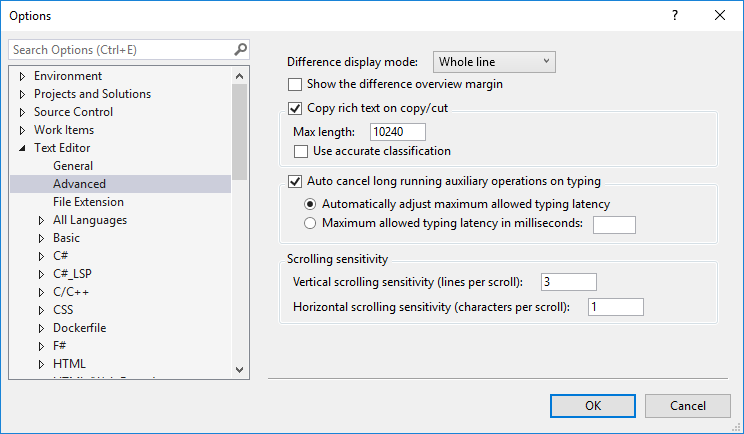The image size is (744, 434).
Task: Select Projects and Solutions category
Action: [93, 94]
